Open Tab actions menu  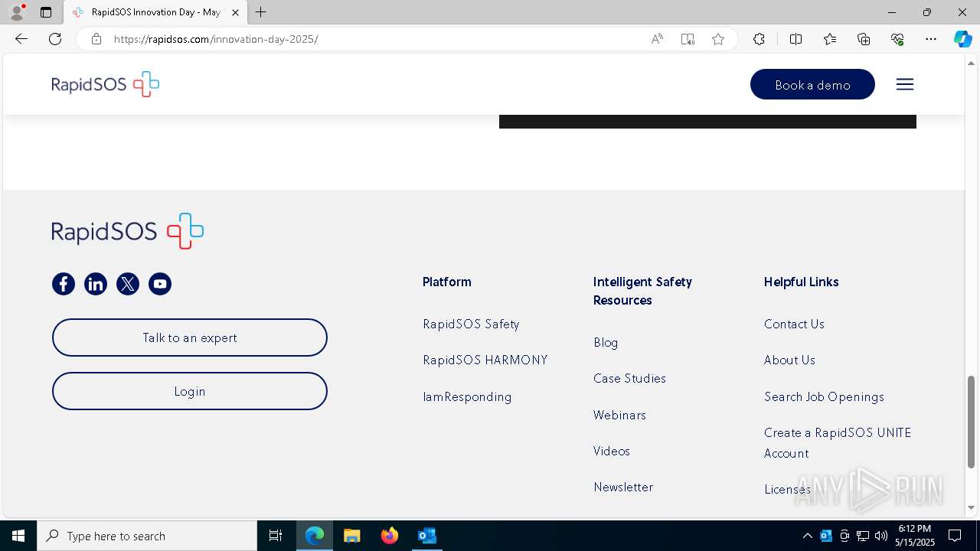click(46, 12)
